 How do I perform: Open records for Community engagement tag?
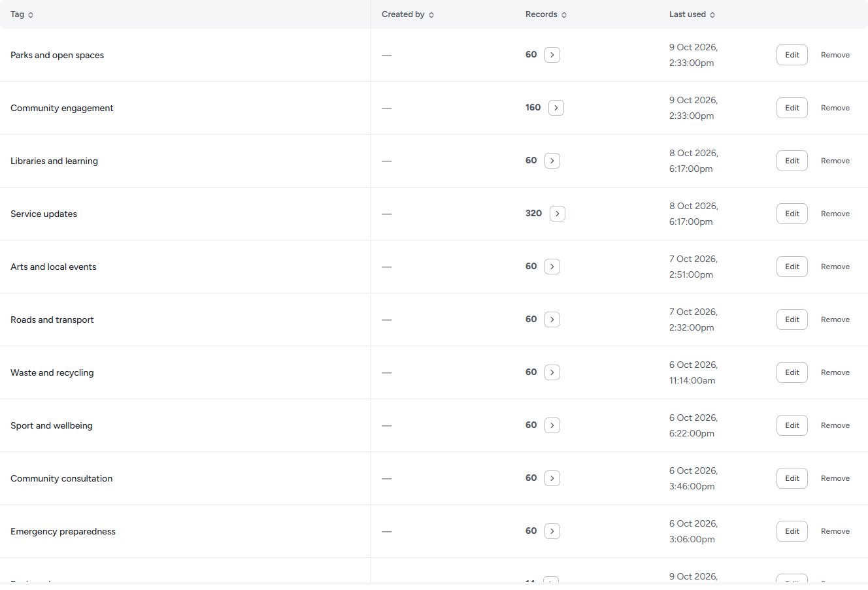(556, 108)
